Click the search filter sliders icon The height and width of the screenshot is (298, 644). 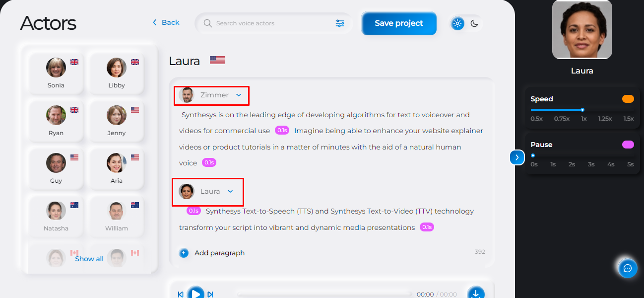[x=340, y=23]
